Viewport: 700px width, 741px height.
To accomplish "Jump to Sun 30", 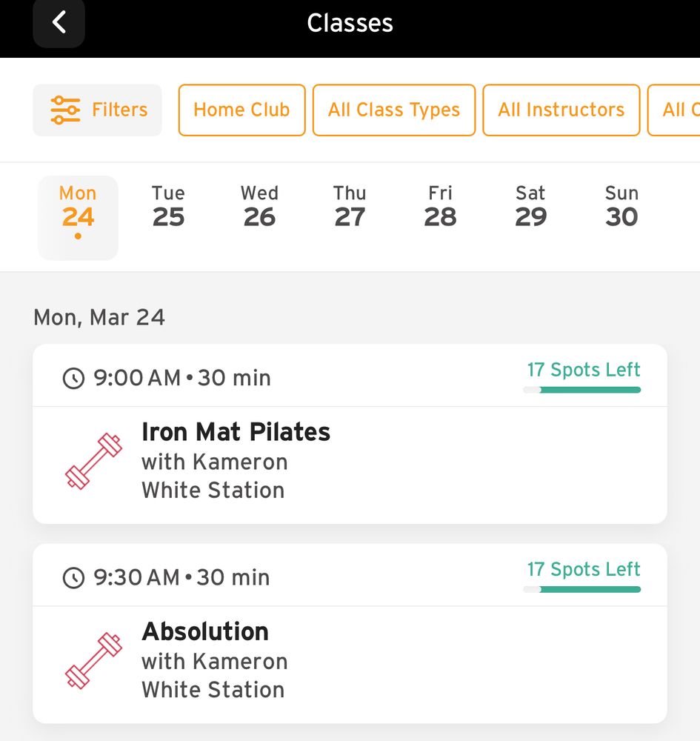I will pyautogui.click(x=621, y=207).
